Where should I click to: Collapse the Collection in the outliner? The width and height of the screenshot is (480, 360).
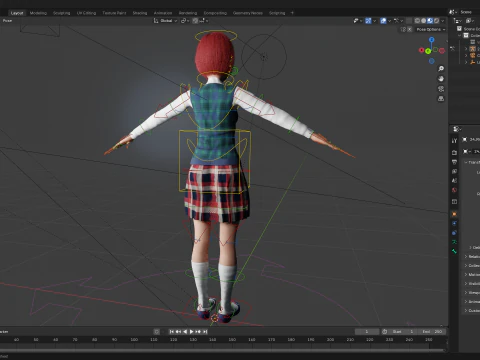460,35
